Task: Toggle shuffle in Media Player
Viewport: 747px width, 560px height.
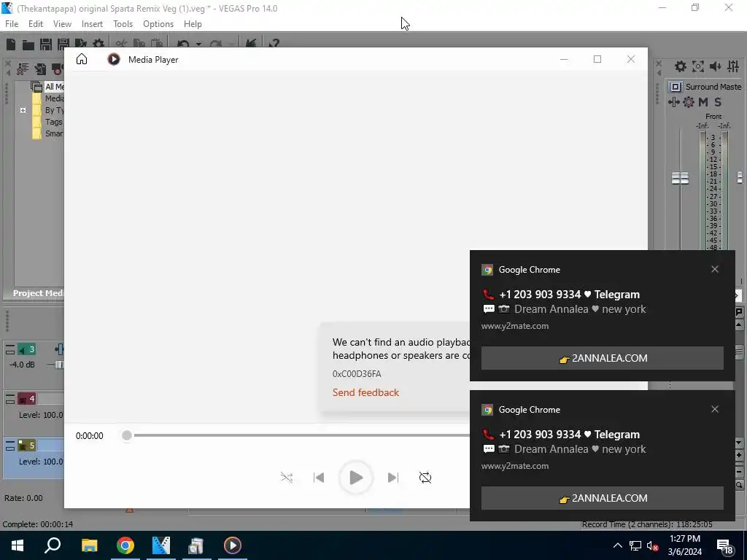Action: [287, 477]
